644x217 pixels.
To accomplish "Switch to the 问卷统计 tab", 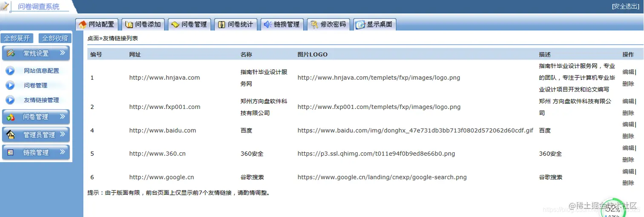I will 235,25.
